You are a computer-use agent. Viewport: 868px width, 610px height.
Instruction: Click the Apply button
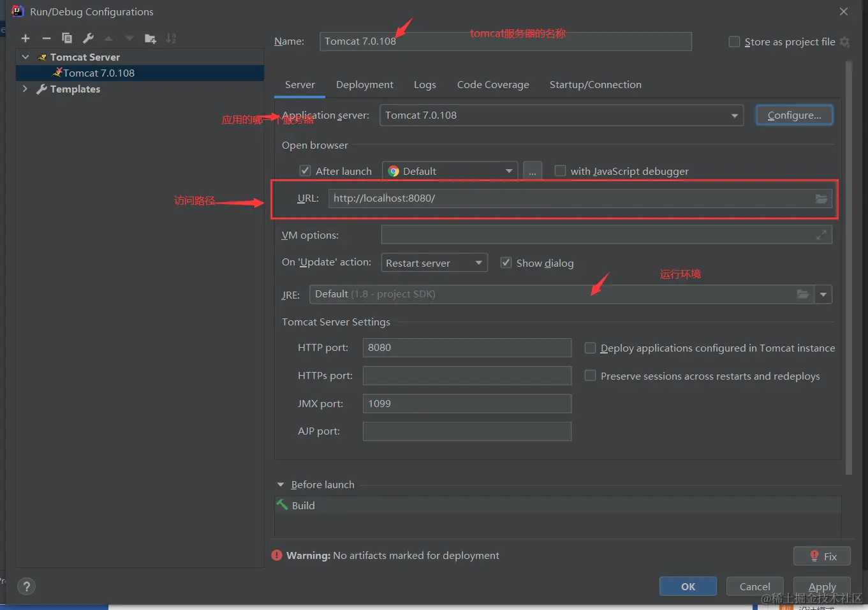[x=822, y=586]
